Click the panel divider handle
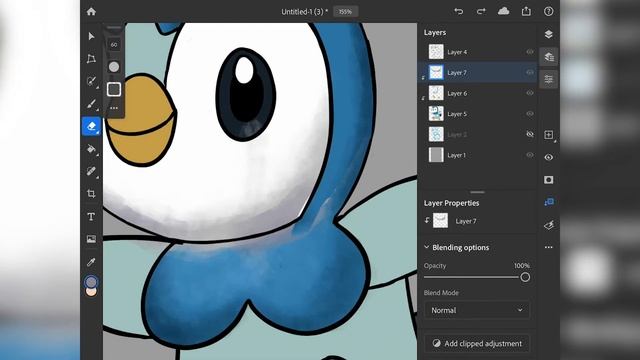 tap(477, 192)
